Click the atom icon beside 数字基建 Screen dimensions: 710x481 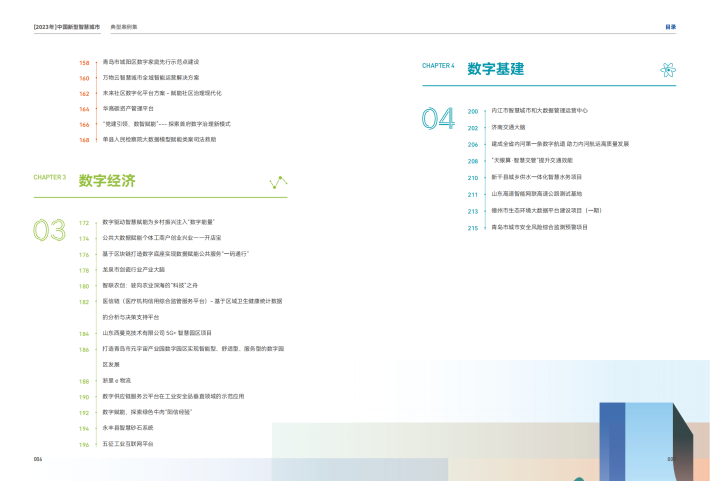point(667,69)
